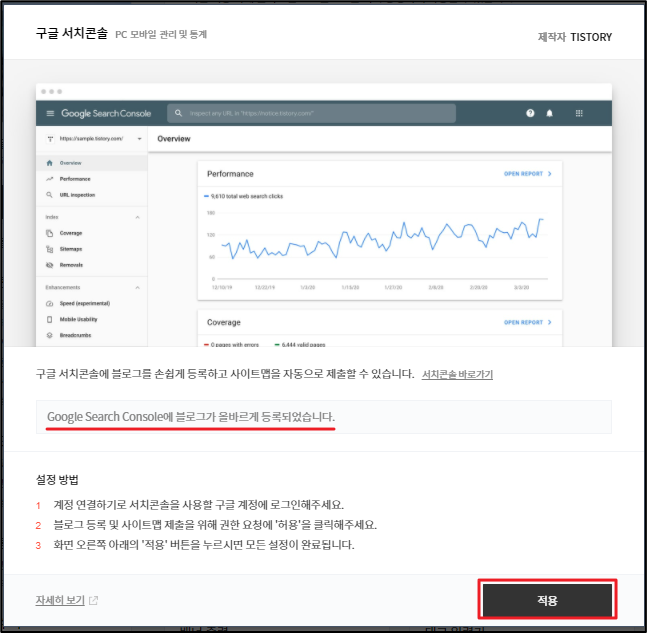
Task: Click the Tistory favicon beside the property URL
Action: coord(50,139)
